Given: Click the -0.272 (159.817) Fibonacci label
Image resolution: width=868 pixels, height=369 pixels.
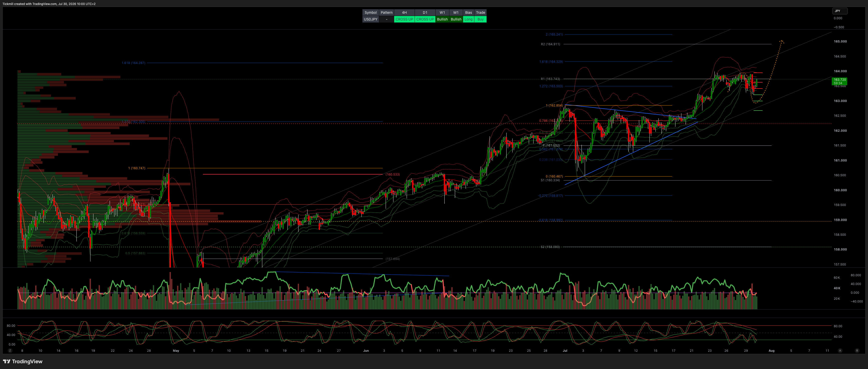Looking at the screenshot, I should click(x=550, y=196).
